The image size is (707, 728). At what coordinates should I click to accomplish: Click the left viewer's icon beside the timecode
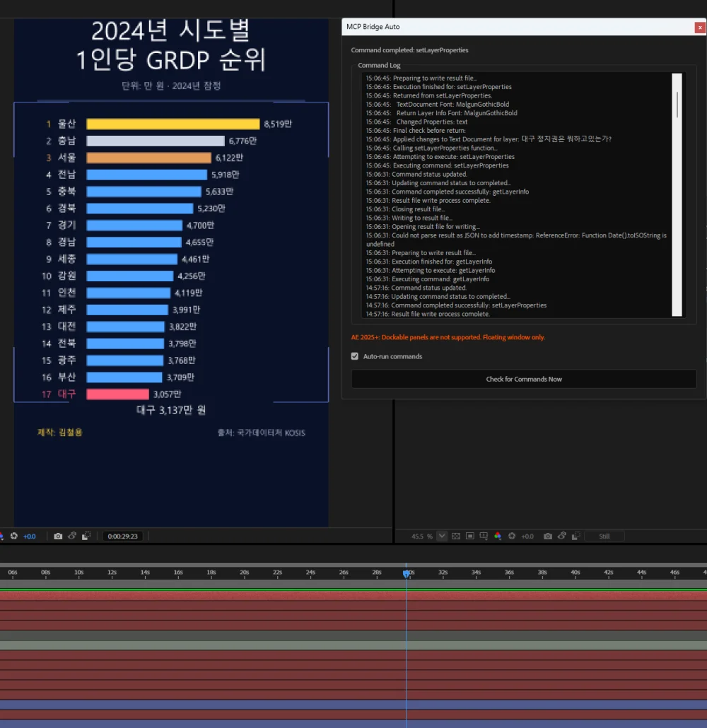click(x=86, y=536)
